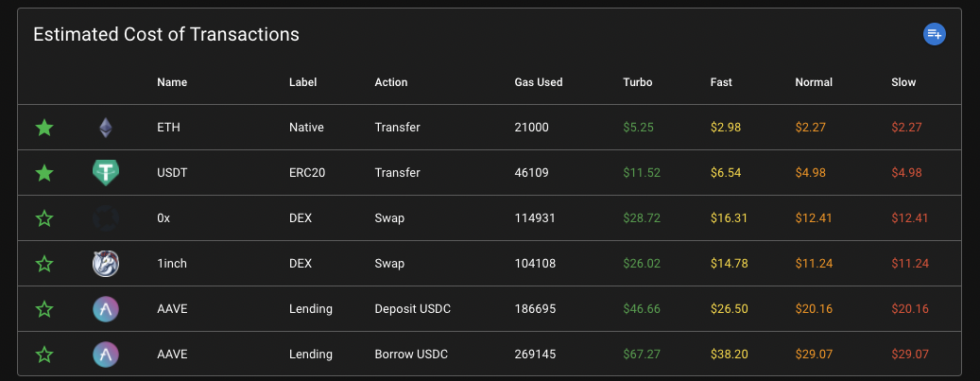Viewport: 980px width, 381px height.
Task: Click the AAVE Borrow USDC logo icon
Action: pos(105,355)
